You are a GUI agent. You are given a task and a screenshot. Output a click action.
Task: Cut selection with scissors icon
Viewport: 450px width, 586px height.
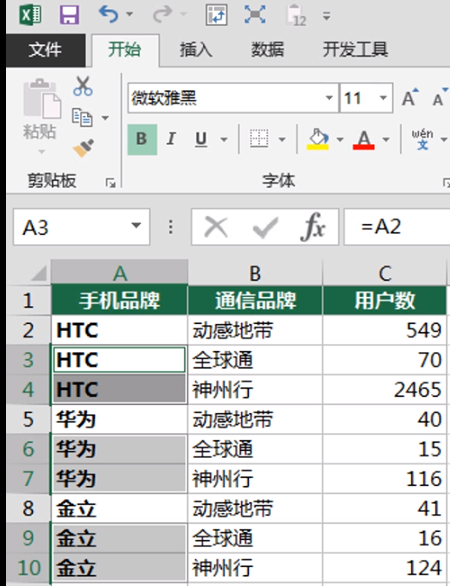[83, 86]
